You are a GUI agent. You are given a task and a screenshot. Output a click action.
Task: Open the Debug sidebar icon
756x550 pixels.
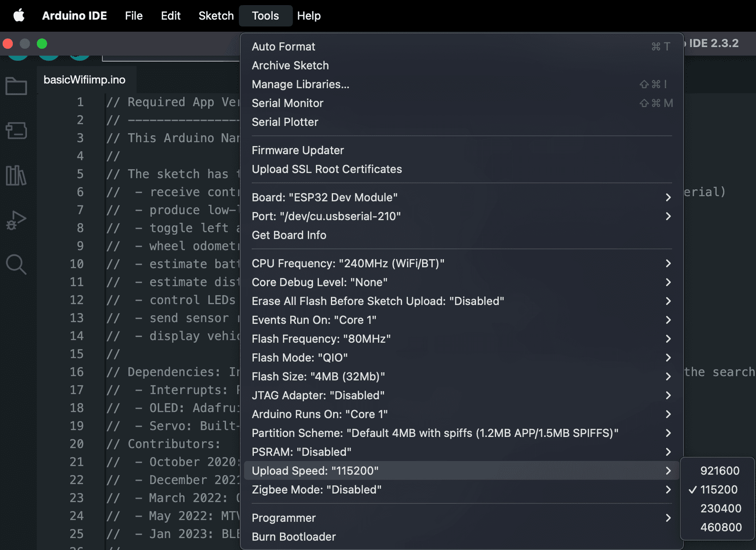[16, 220]
